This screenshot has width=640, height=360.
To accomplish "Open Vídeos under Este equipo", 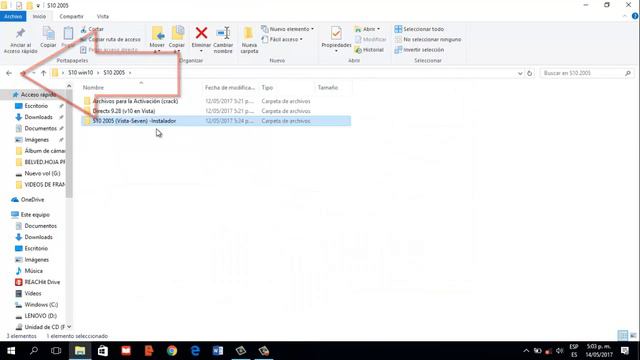I will 32,293.
